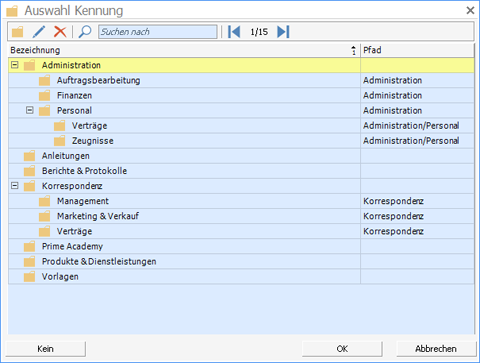Click the folder icon beside Zeugnisse
This screenshot has height=363, width=480.
click(60, 141)
